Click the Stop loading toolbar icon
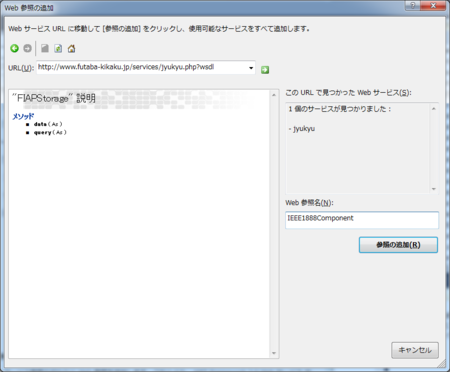Screen dimensions: 450x372 (x=45, y=49)
